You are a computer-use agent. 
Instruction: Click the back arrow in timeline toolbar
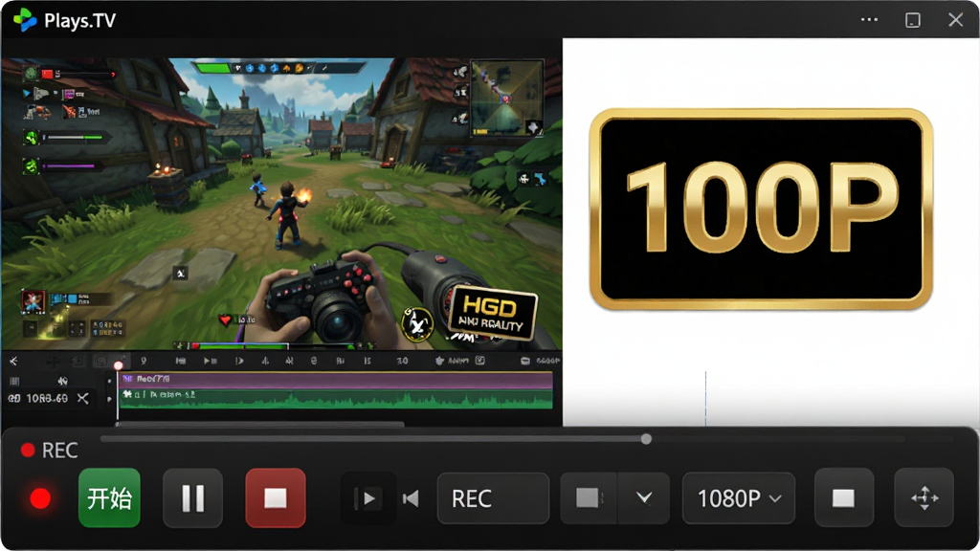13,361
